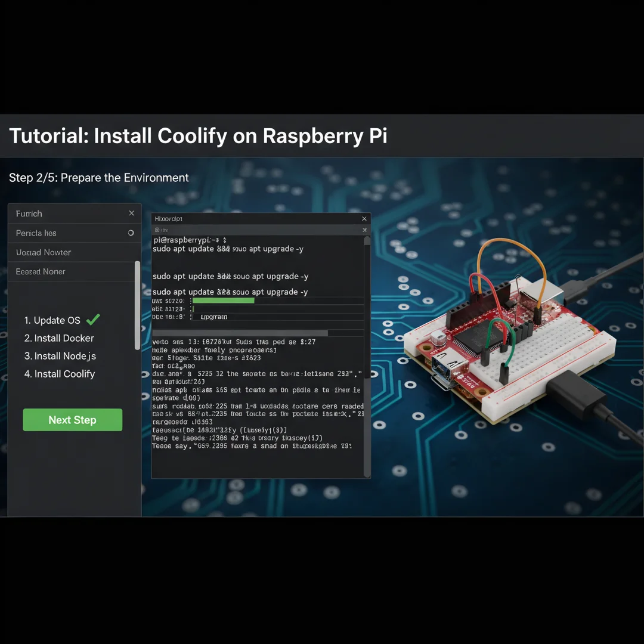This screenshot has height=644, width=644.
Task: Click the terminal vertical scrollbar
Action: click(x=367, y=357)
